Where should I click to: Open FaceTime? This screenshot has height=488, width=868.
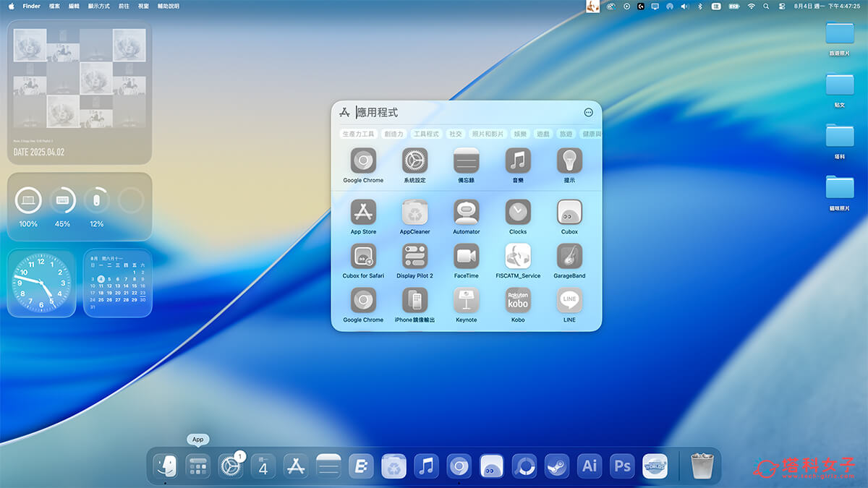point(466,258)
